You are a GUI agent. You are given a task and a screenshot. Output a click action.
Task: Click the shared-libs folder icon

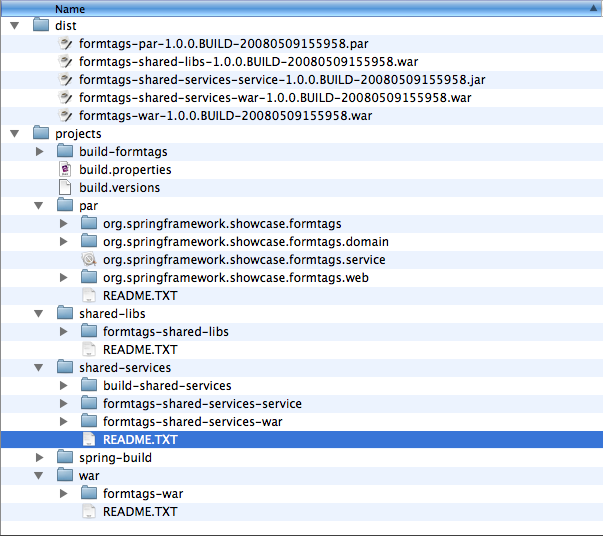(x=65, y=313)
